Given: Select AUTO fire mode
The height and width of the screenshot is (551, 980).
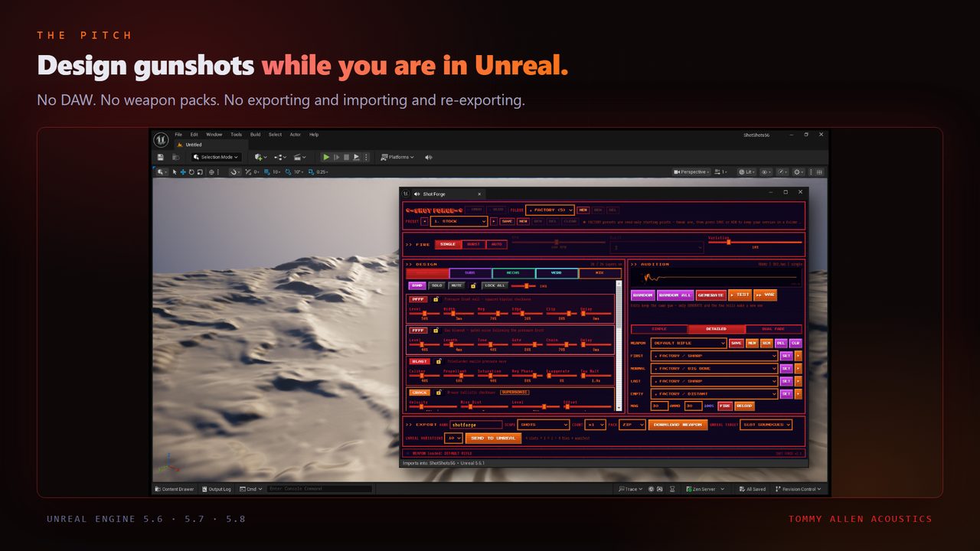Looking at the screenshot, I should tap(496, 244).
